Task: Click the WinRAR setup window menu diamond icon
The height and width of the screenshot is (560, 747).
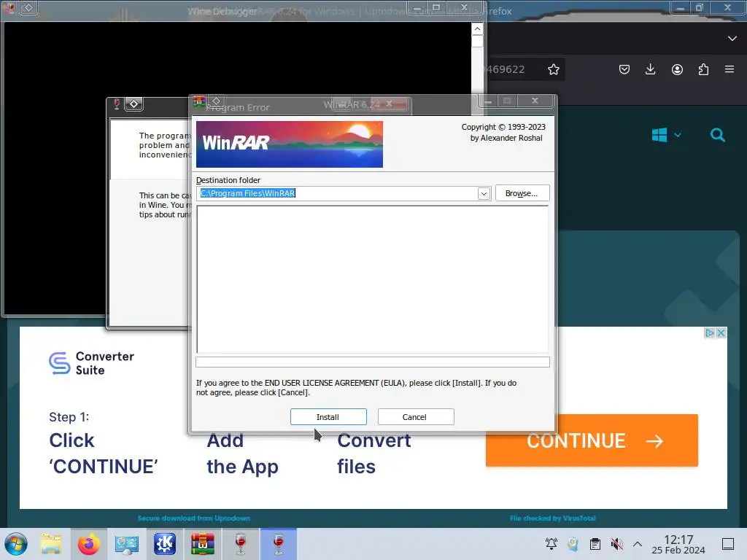Action: pyautogui.click(x=216, y=101)
